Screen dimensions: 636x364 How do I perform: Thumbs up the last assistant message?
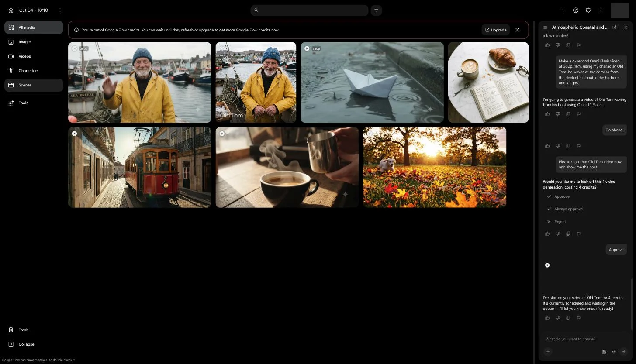pyautogui.click(x=547, y=318)
